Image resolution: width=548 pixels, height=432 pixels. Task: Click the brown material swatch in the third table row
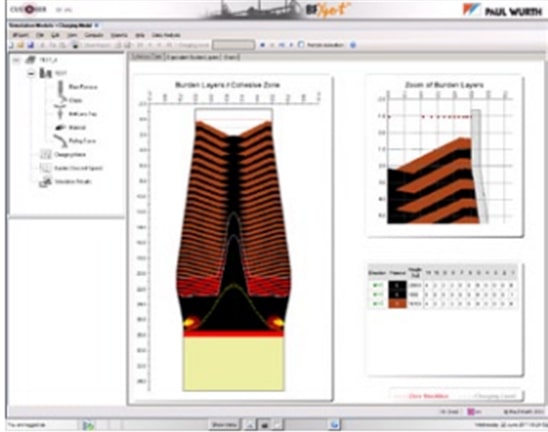[397, 304]
